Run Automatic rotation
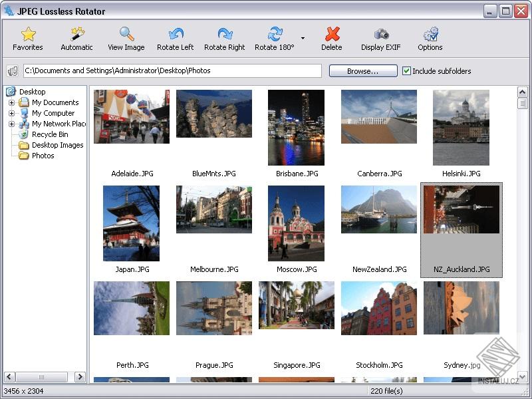This screenshot has height=399, width=532. tap(76, 35)
